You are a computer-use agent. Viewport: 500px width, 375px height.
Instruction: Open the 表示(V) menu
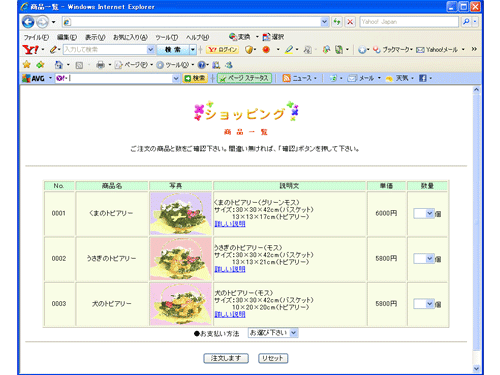[x=95, y=37]
